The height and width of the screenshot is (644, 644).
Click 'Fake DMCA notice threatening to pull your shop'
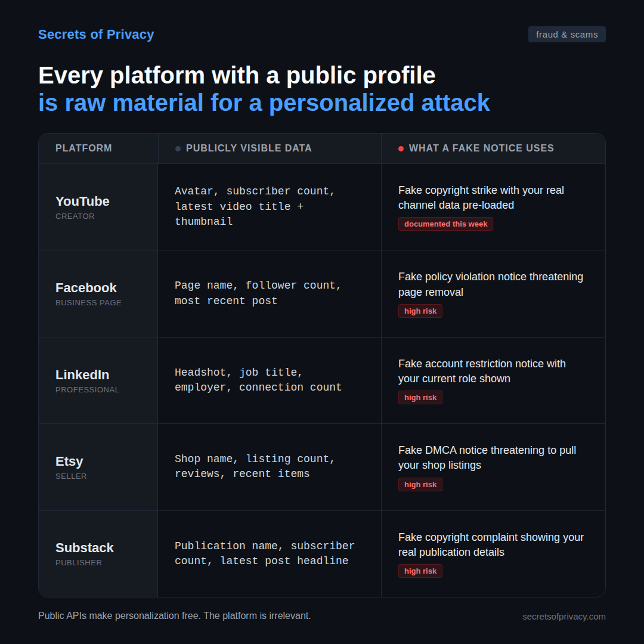tap(487, 457)
